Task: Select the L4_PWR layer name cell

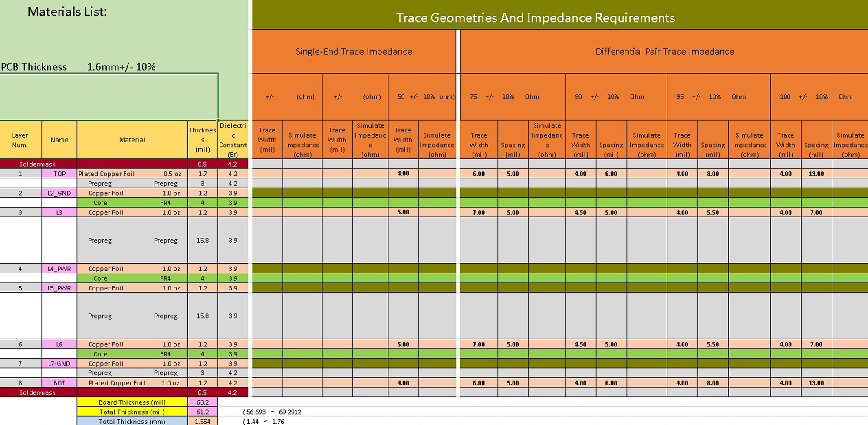Action: tap(59, 269)
